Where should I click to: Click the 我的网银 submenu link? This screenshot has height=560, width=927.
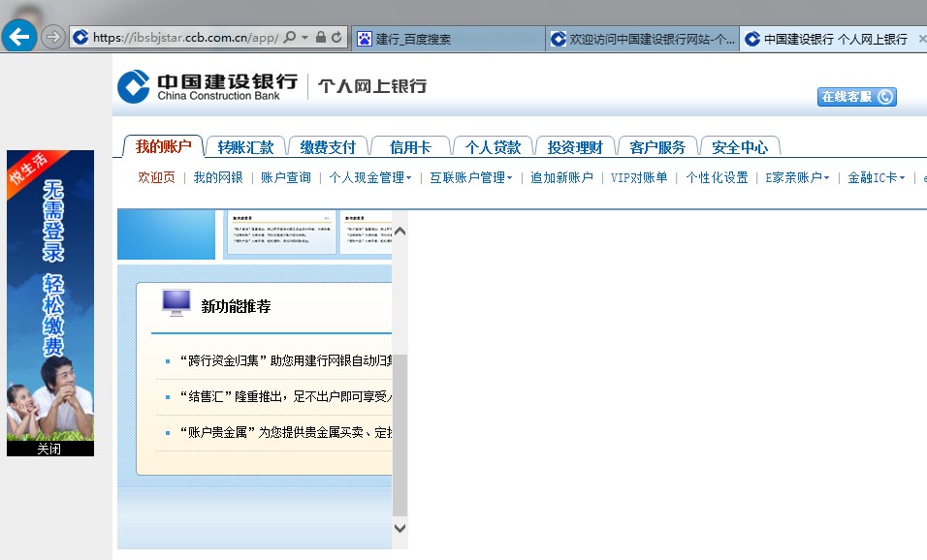point(218,178)
